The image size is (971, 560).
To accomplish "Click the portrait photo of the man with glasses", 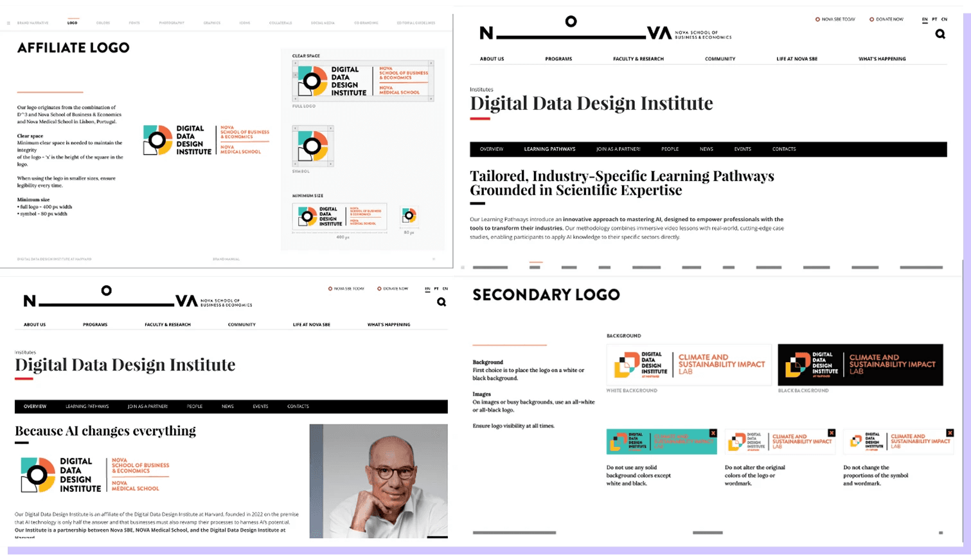I will (x=379, y=481).
